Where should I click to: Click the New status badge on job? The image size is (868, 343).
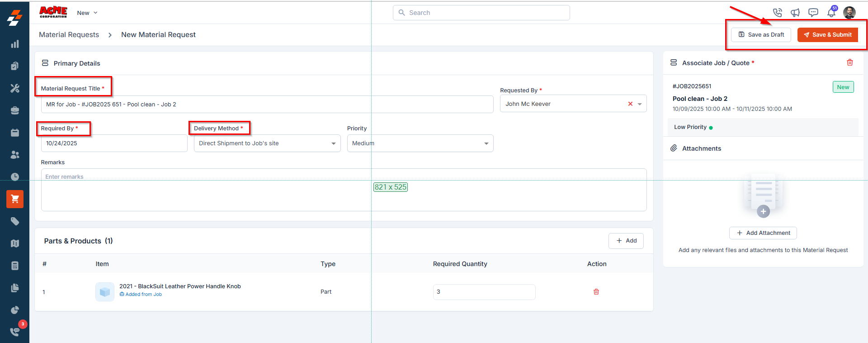pyautogui.click(x=843, y=87)
